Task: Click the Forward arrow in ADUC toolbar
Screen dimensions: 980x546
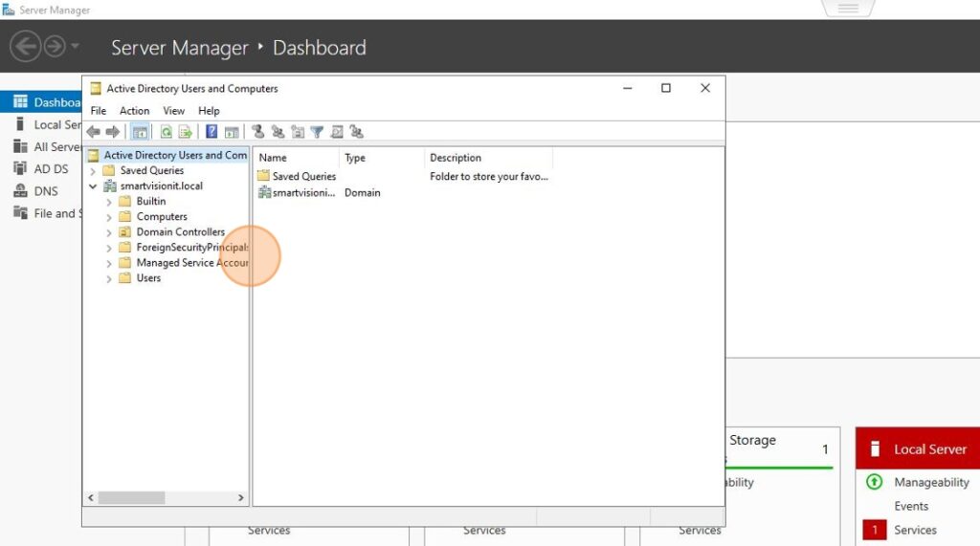Action: pyautogui.click(x=113, y=132)
